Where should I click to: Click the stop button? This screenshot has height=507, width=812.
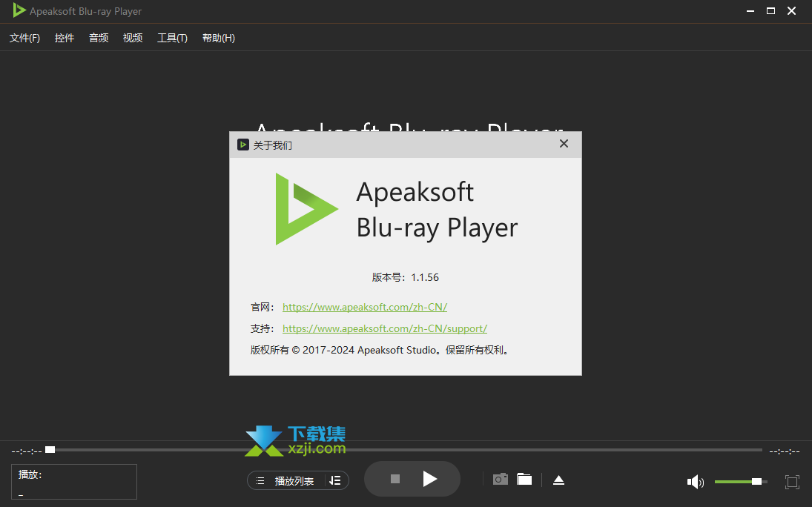tap(395, 479)
